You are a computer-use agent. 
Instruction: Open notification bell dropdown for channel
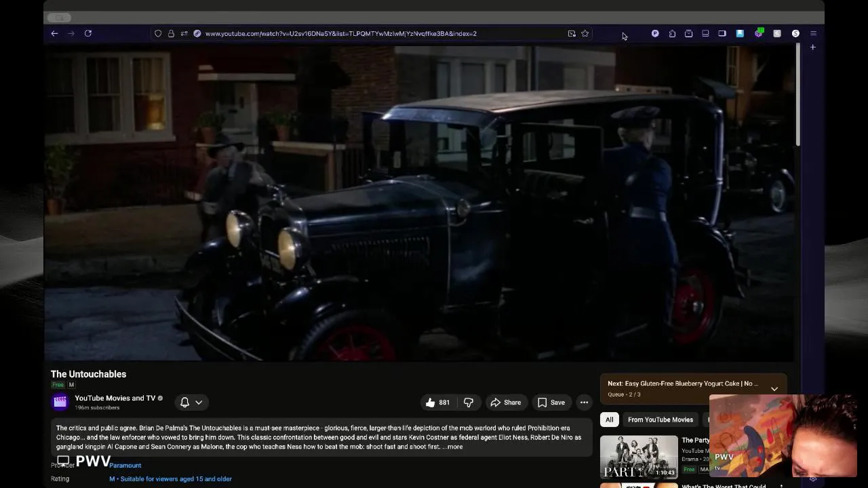pos(191,403)
